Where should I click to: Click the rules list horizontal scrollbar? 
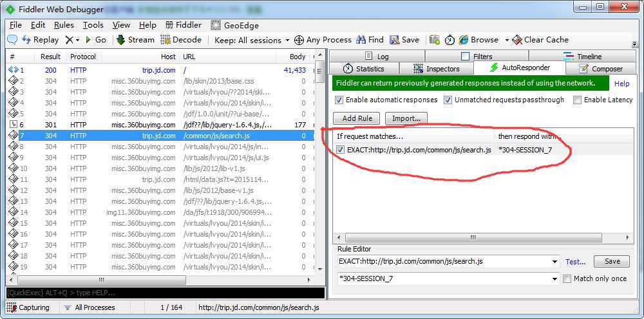[x=473, y=237]
